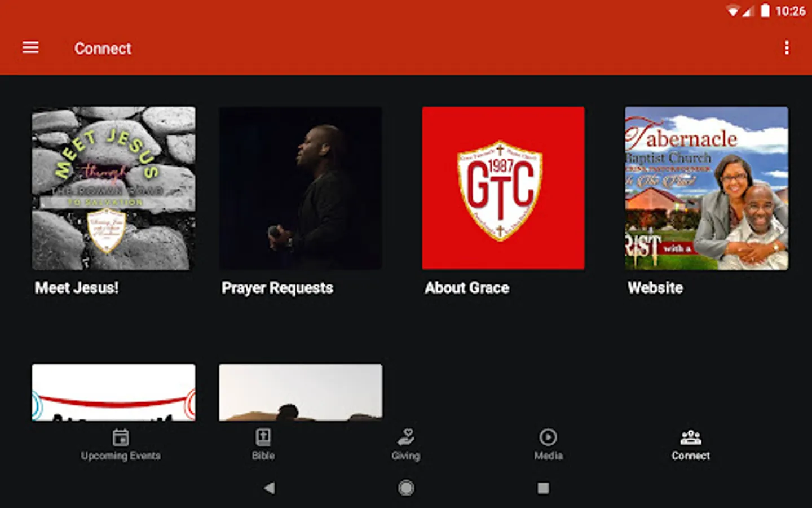Open the red GTC shield thumbnail
The image size is (812, 508).
click(x=504, y=188)
